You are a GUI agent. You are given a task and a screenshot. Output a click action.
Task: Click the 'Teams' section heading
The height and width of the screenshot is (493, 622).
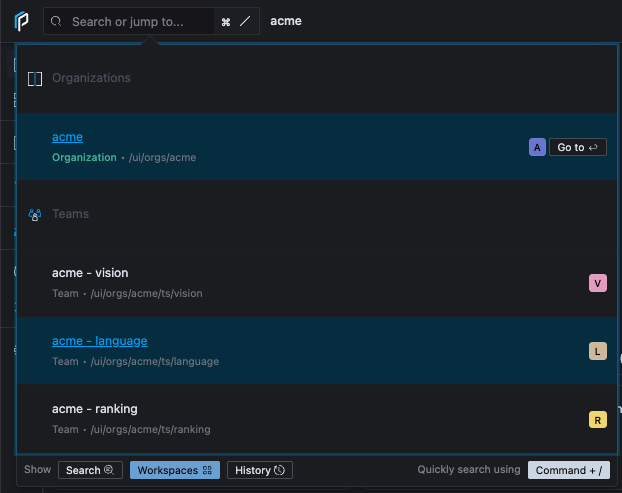tap(71, 214)
